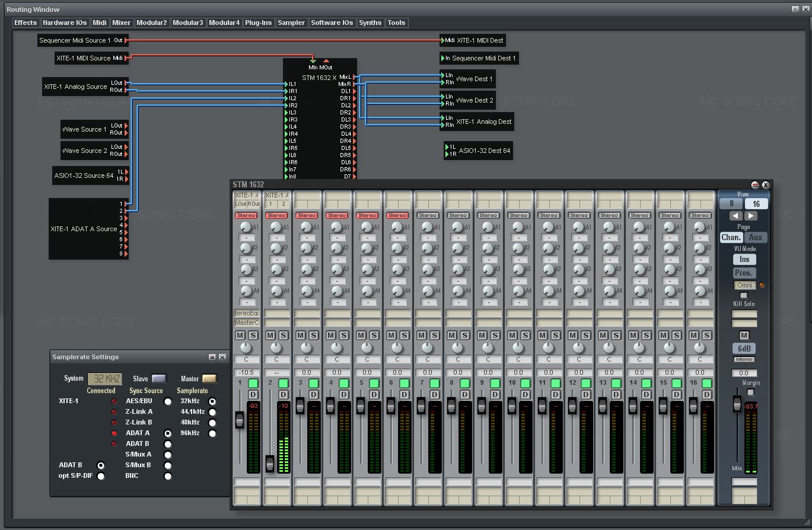Switch to Slave clock mode

159,379
